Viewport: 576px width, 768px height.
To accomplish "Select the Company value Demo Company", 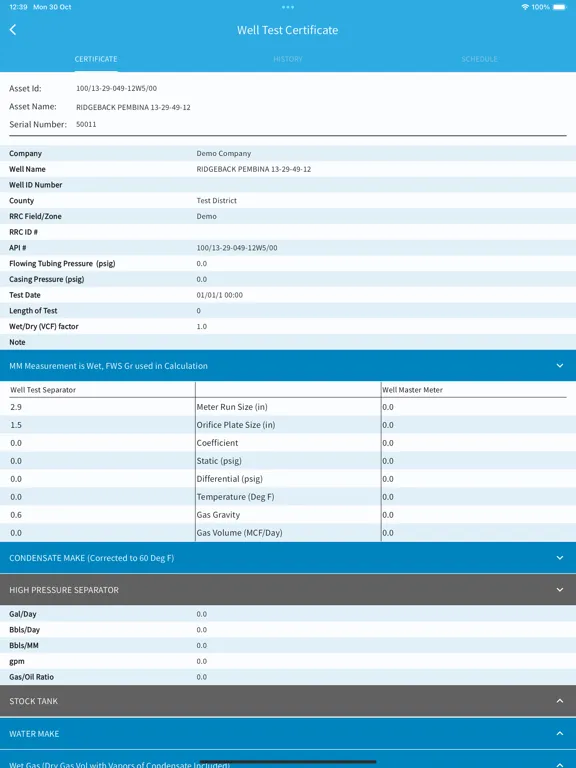I will pyautogui.click(x=224, y=153).
